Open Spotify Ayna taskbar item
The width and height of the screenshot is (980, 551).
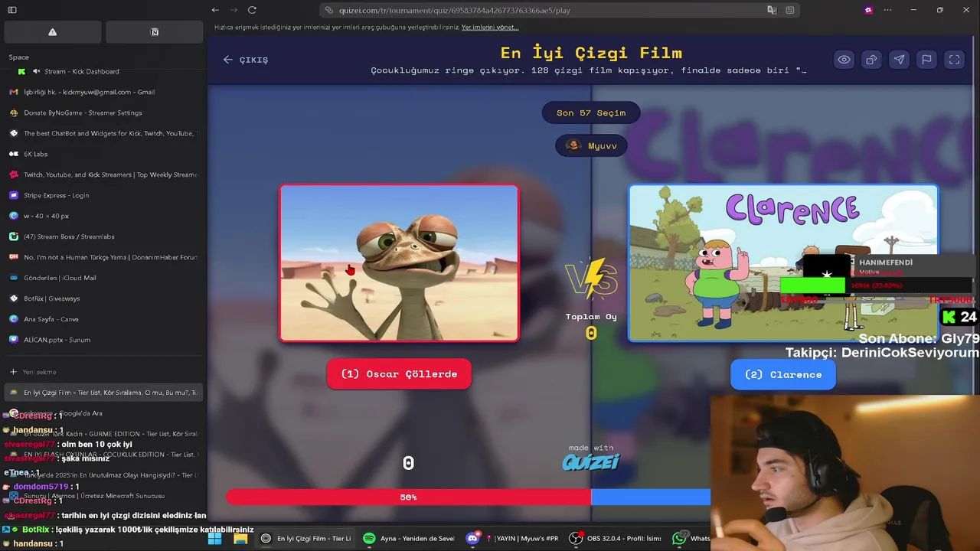[x=409, y=539]
